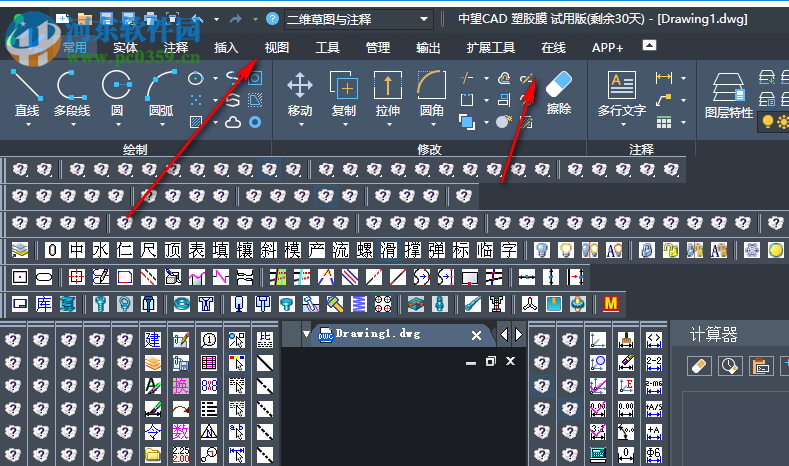Activate the 拉伸 stretch tool
Screen dimensions: 789x466
388,94
